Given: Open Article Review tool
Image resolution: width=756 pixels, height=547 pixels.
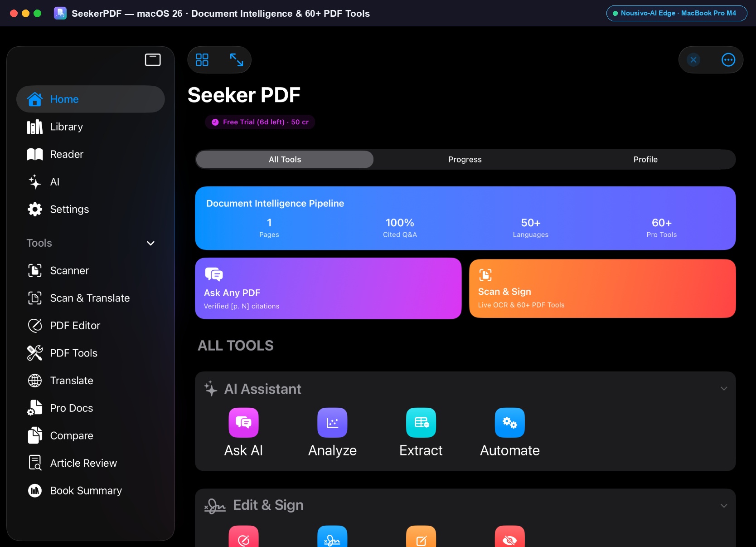Looking at the screenshot, I should coord(91,463).
